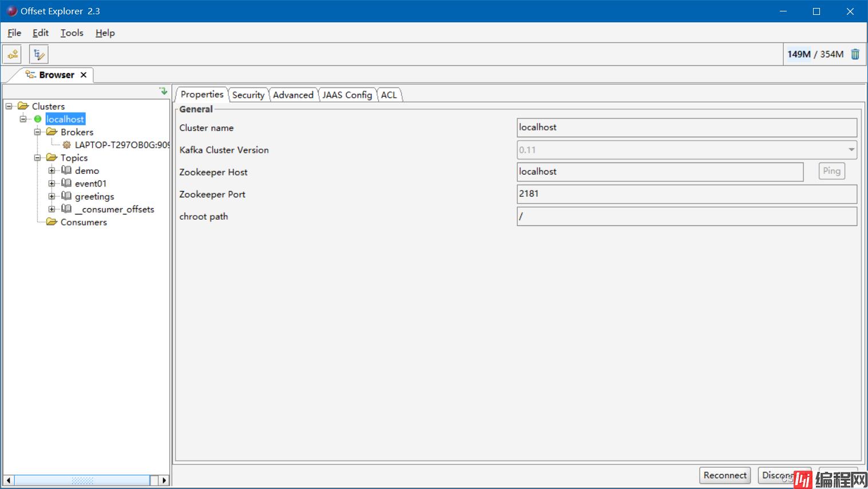Click the tree scrollbar right arrow
This screenshot has width=868, height=489.
164,480
